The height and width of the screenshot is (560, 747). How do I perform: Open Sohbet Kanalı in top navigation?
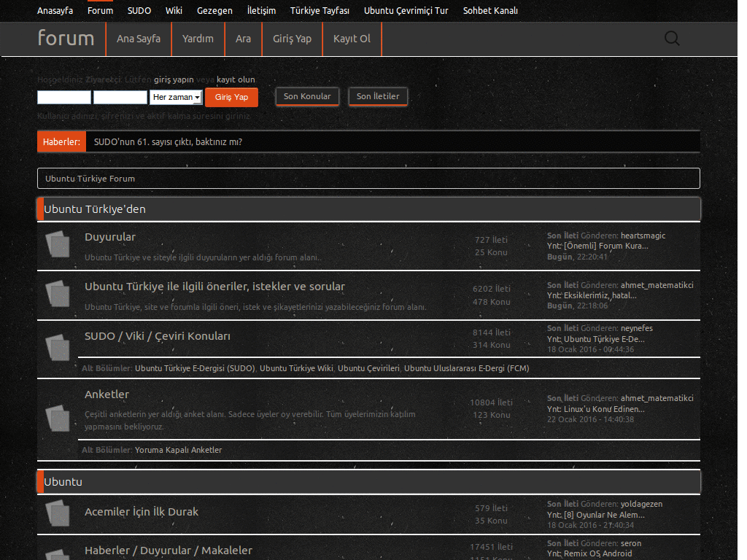click(490, 10)
